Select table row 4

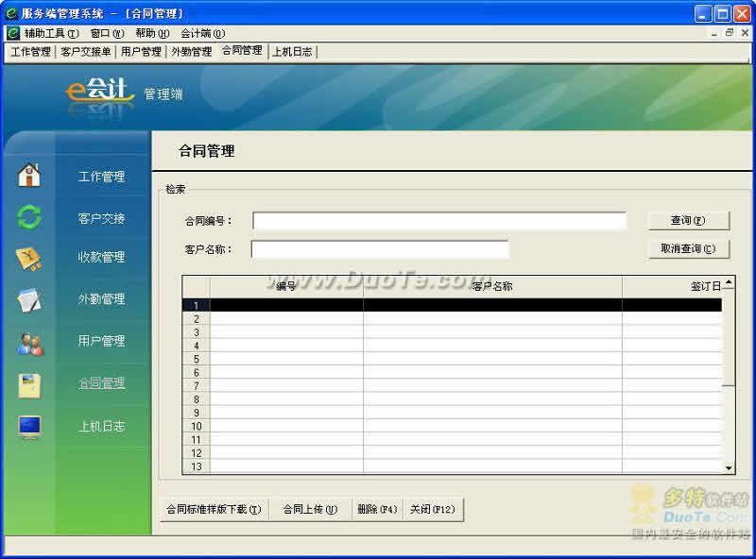coord(453,346)
